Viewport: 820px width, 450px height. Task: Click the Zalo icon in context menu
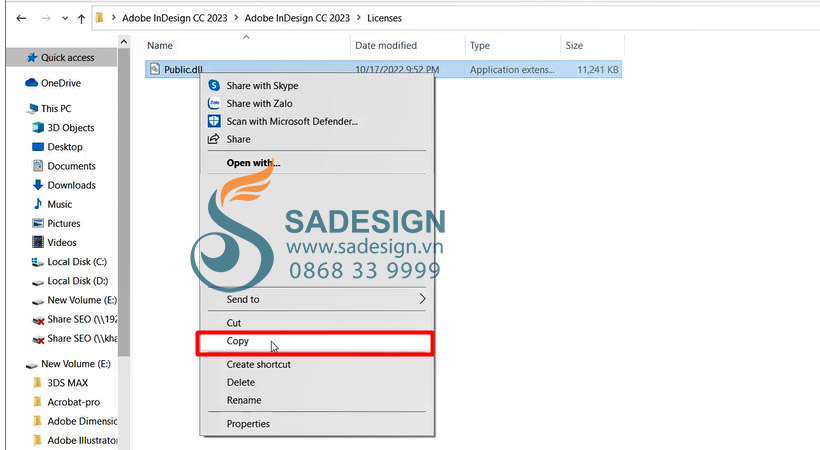[214, 103]
